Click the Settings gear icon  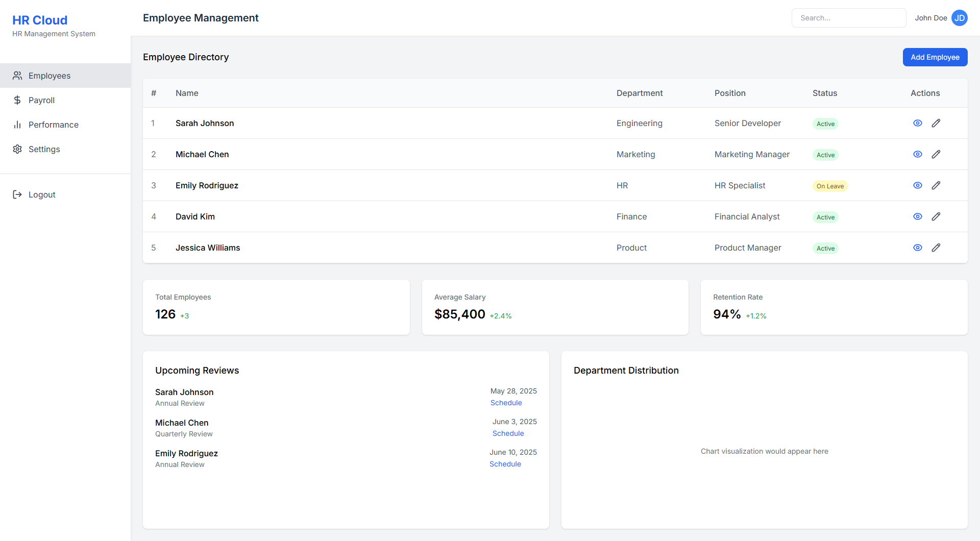tap(17, 149)
